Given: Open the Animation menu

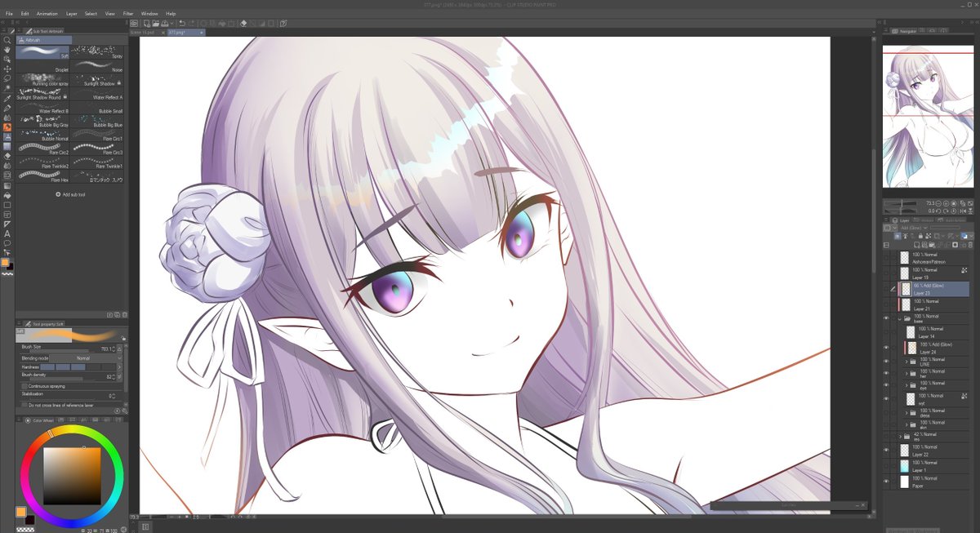Looking at the screenshot, I should tap(47, 14).
